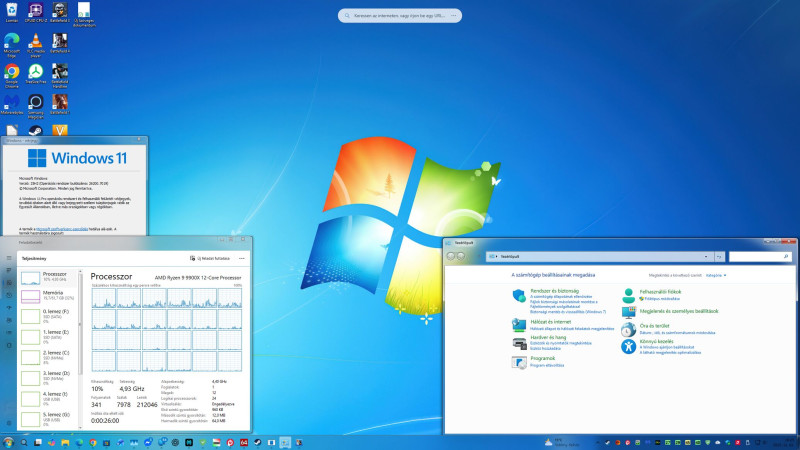Open the Óra és terület clock icon
This screenshot has height=450, width=800.
(629, 330)
